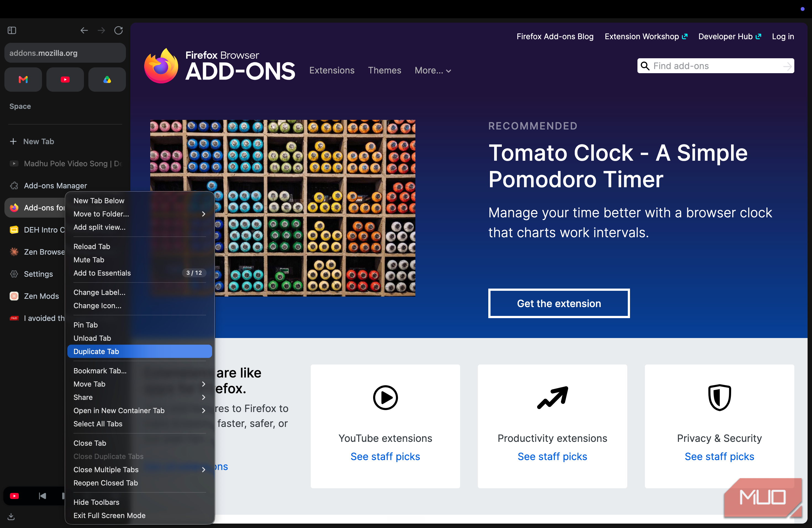Select Close Tab in the context menu
812x528 pixels.
(140, 443)
